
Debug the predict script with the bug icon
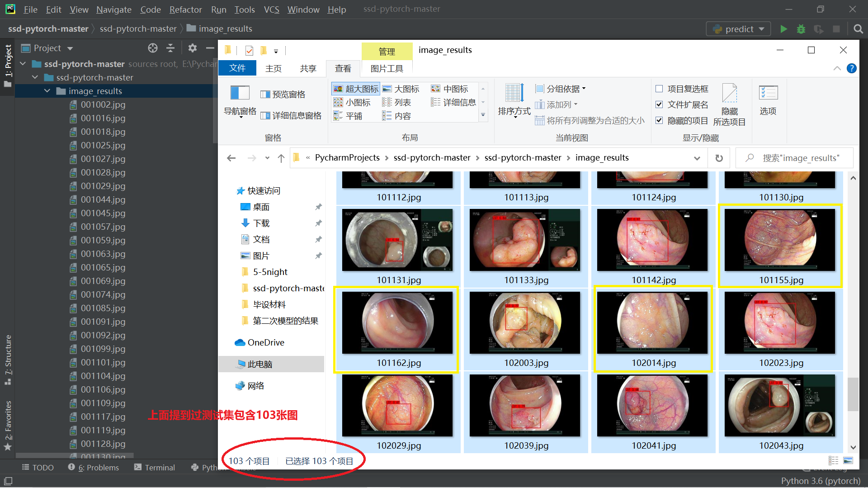(x=801, y=28)
